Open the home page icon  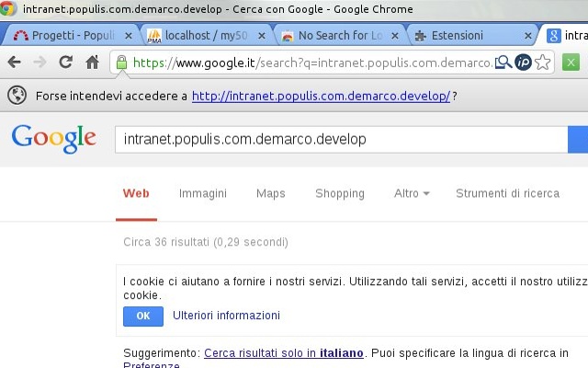pyautogui.click(x=92, y=62)
